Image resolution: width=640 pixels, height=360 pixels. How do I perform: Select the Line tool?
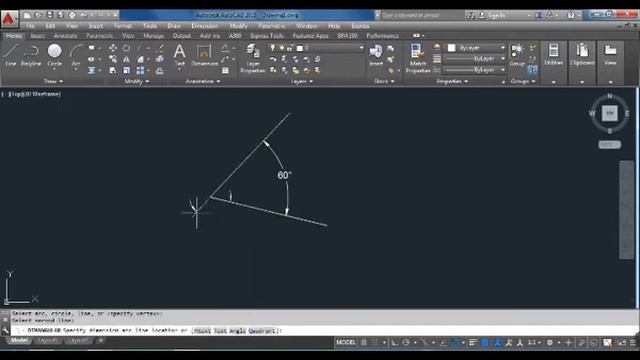tap(11, 55)
